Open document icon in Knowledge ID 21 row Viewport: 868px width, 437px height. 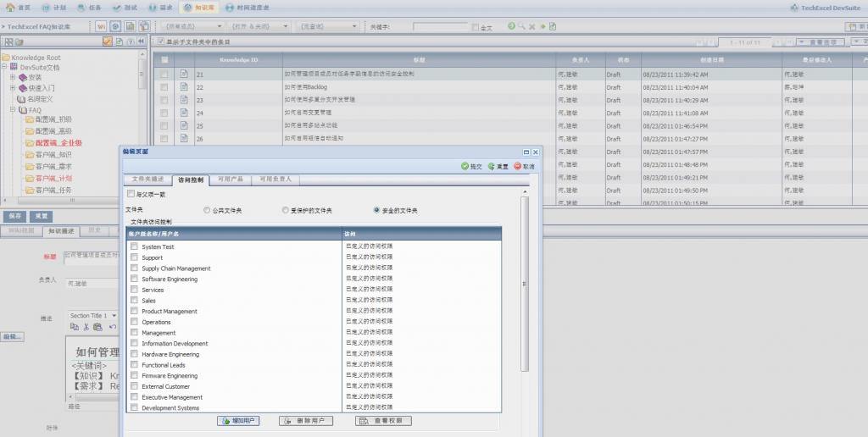pos(184,75)
